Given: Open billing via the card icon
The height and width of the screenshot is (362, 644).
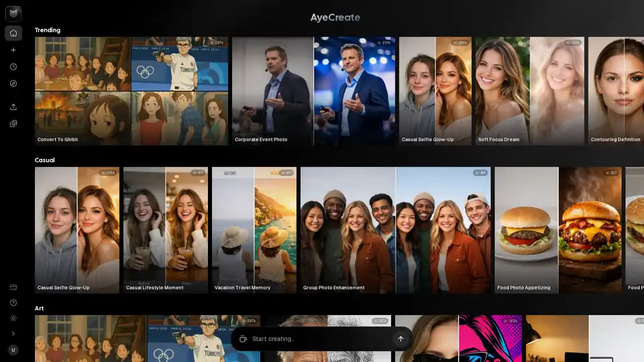Looking at the screenshot, I should pos(13,288).
